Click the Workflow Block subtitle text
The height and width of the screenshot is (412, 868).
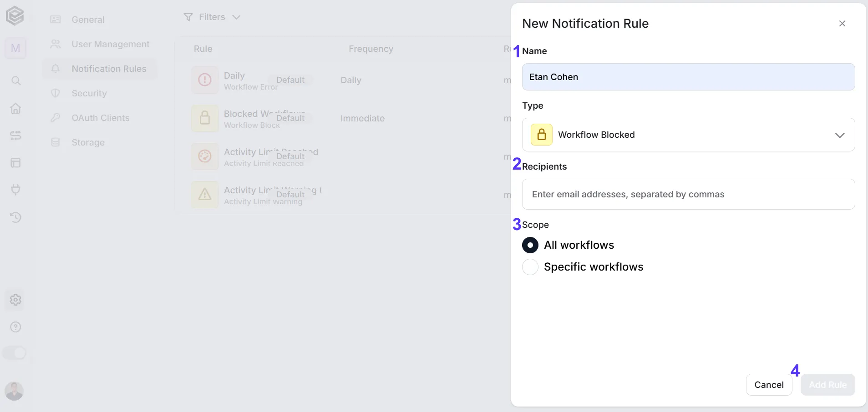252,125
